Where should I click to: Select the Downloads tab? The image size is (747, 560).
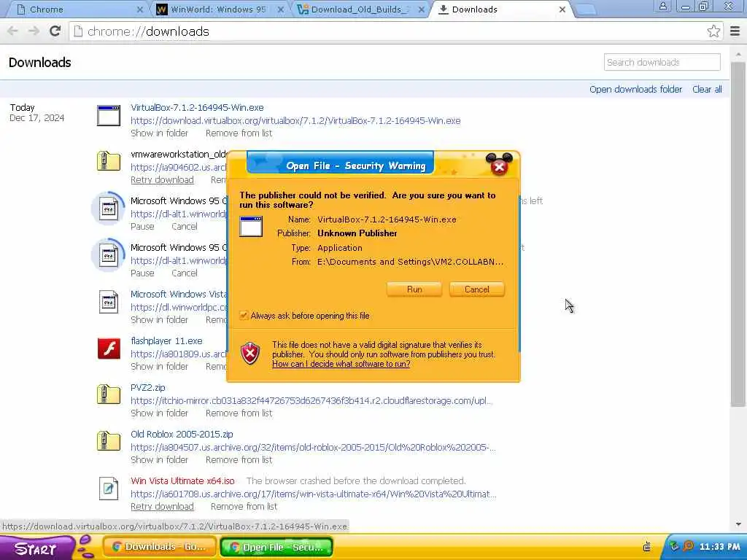(x=500, y=9)
